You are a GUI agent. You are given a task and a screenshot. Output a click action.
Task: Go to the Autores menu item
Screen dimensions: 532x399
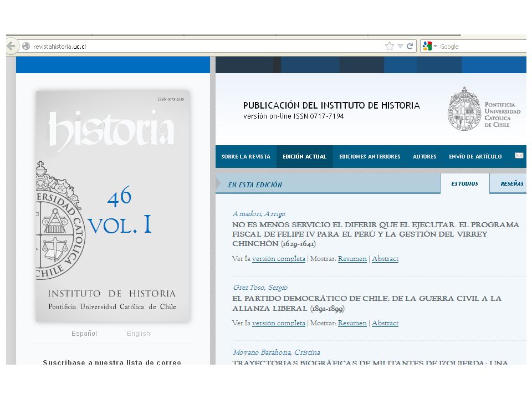[x=424, y=156]
